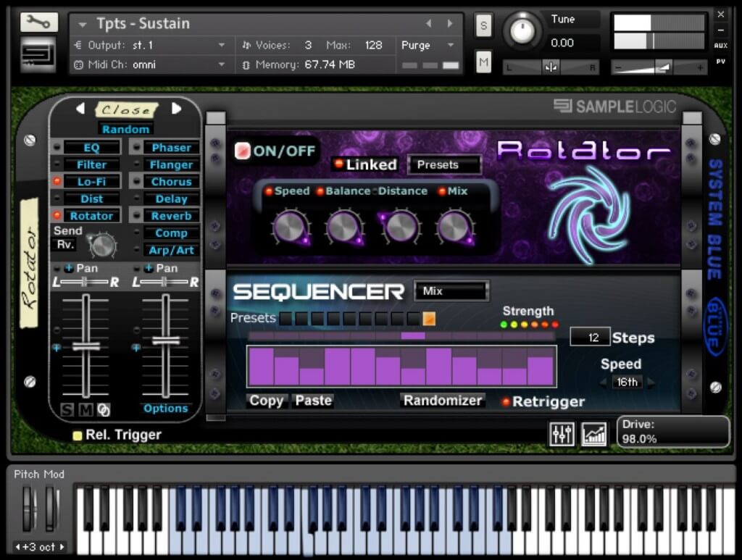
Task: Open the EQ effect page
Action: point(91,148)
